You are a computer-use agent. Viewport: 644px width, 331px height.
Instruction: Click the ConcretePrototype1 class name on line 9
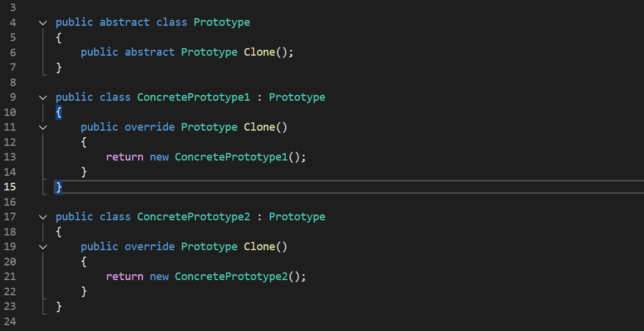coord(193,97)
